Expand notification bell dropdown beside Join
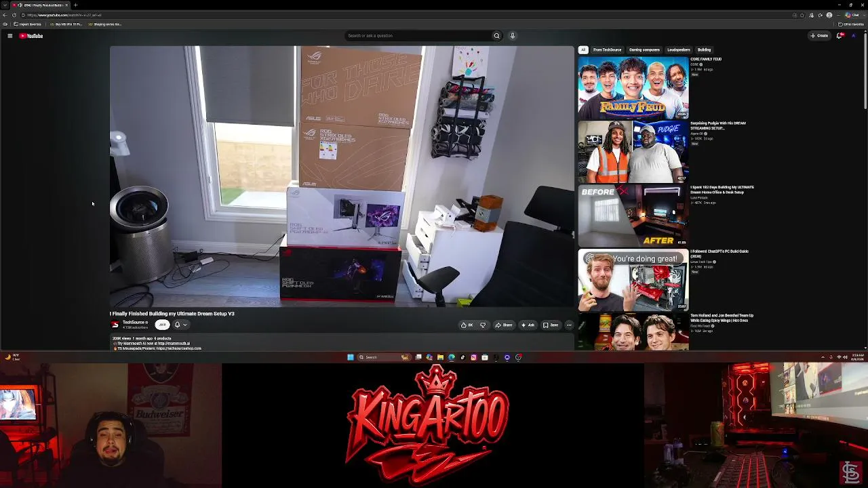868x488 pixels. (x=180, y=325)
